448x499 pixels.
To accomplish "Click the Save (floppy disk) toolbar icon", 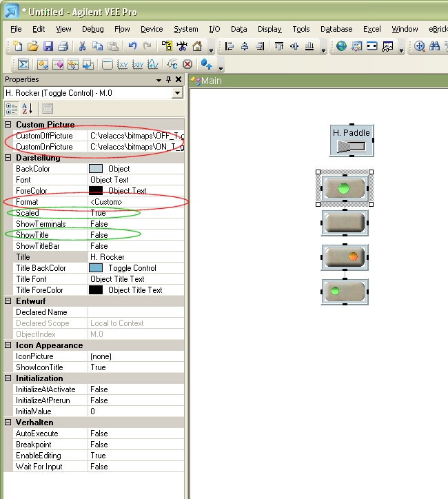I will tap(48, 47).
